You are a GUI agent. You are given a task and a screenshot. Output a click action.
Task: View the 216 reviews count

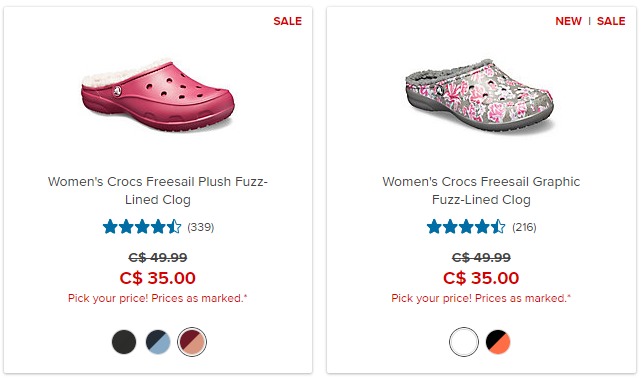point(524,227)
